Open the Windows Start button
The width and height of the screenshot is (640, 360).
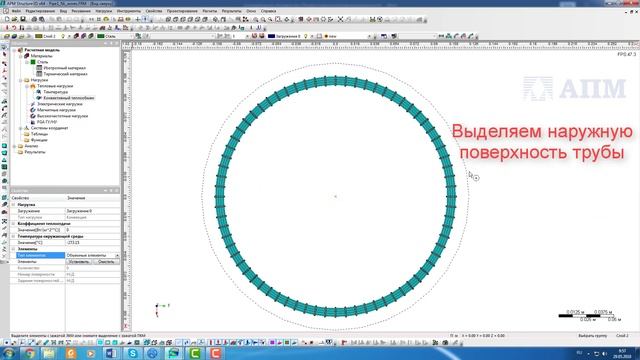pyautogui.click(x=8, y=353)
